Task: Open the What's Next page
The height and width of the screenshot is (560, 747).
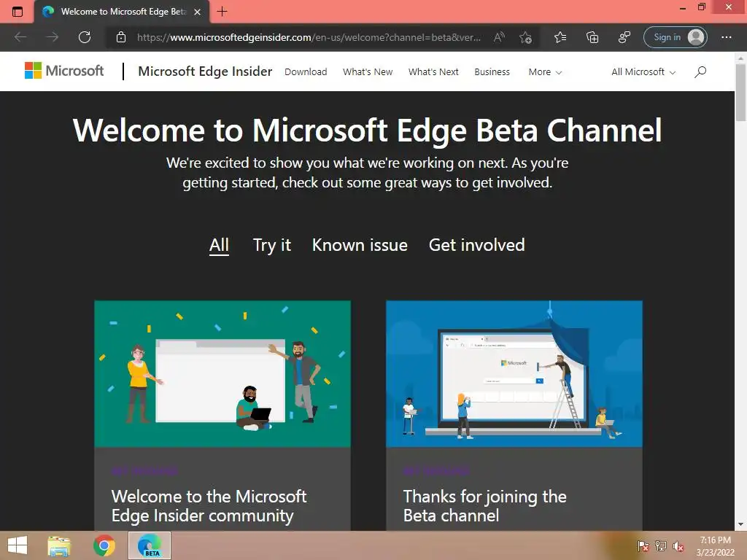Action: tap(433, 72)
